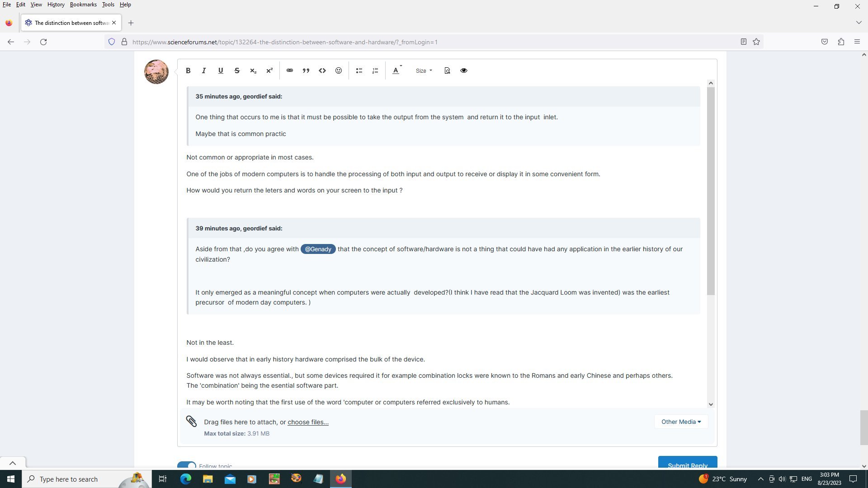Open the font color dropdown
This screenshot has height=488, width=868.
pos(396,70)
